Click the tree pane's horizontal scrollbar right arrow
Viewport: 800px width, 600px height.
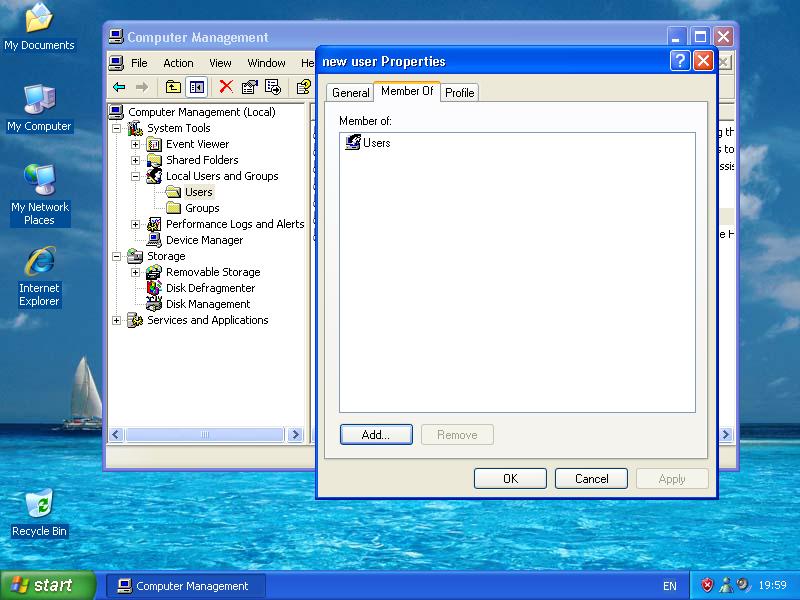pos(295,435)
